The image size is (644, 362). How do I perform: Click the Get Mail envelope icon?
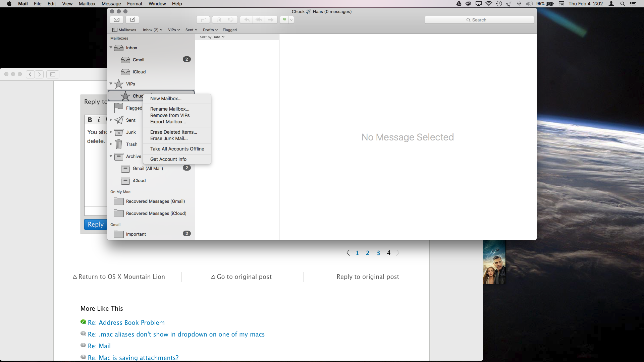click(x=116, y=20)
